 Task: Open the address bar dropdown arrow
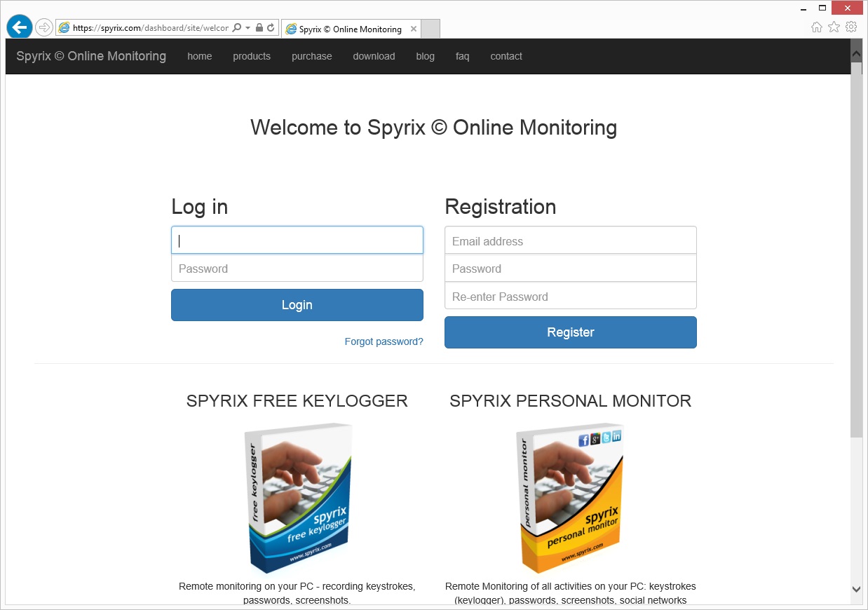pyautogui.click(x=247, y=28)
